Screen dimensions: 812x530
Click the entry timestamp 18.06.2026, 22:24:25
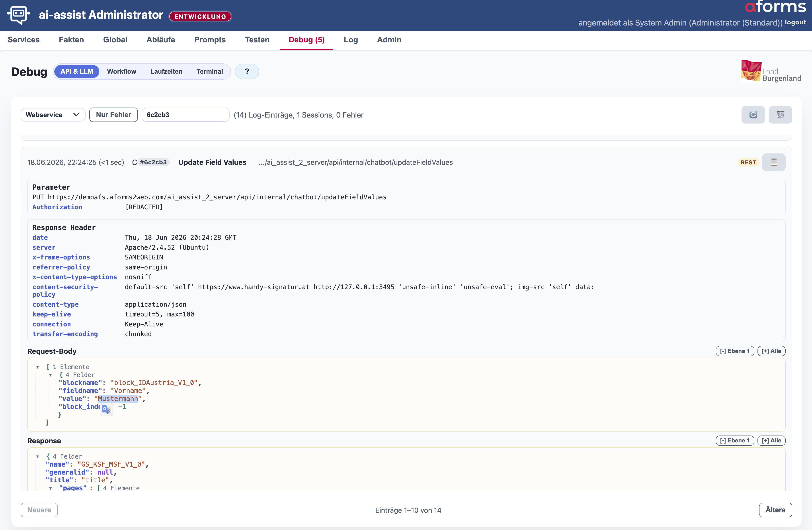[x=62, y=162]
